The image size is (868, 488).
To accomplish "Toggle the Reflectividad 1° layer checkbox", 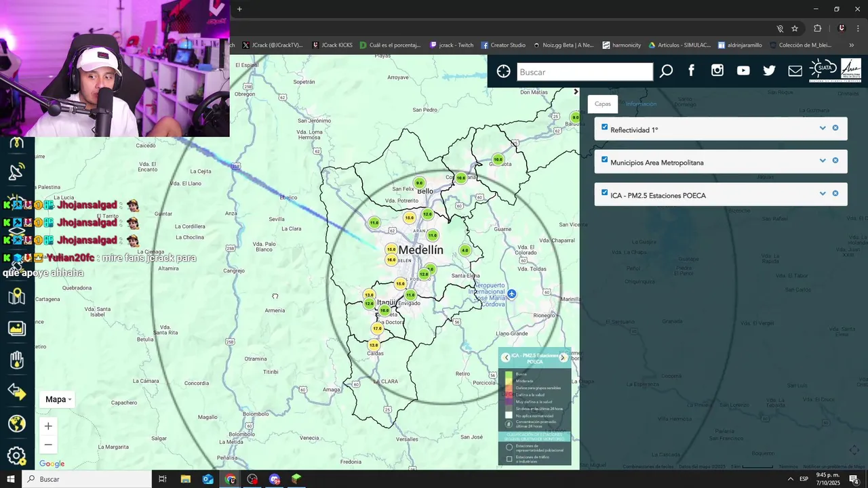I will pyautogui.click(x=605, y=127).
